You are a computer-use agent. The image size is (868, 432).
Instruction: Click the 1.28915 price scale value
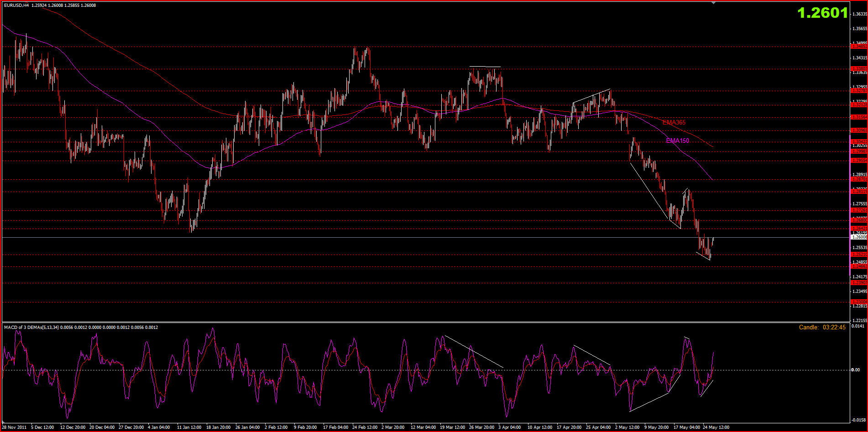(860, 175)
